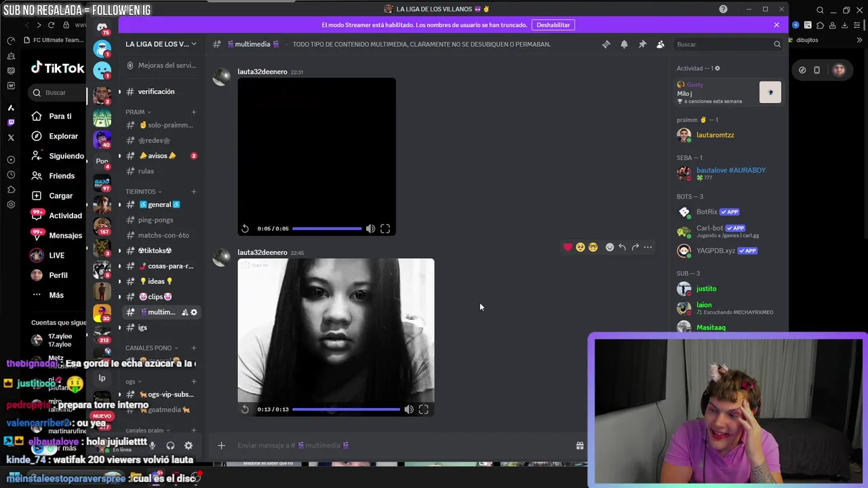Forward the message with forward arrow
This screenshot has width=868, height=488.
(x=635, y=247)
